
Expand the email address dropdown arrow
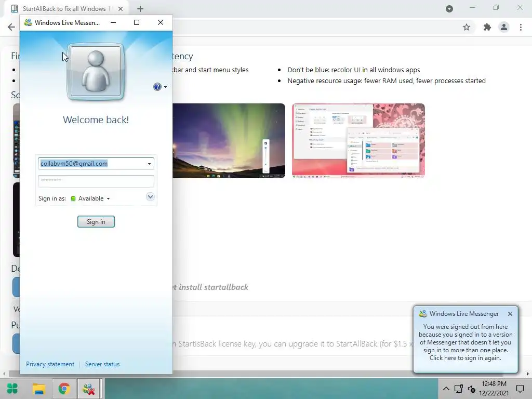coord(149,164)
